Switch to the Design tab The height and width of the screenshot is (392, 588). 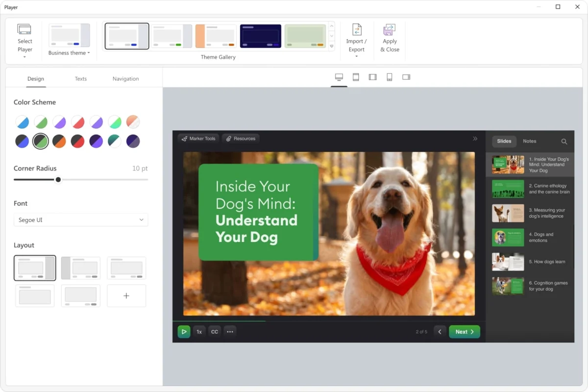pyautogui.click(x=36, y=78)
